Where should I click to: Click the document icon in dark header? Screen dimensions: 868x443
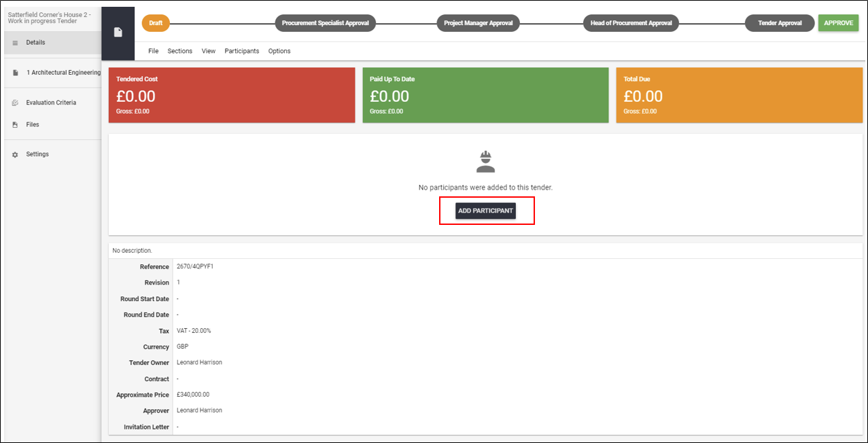coord(118,33)
